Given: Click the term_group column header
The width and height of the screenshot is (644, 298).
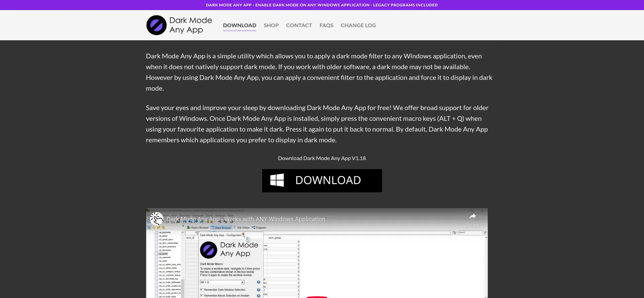Looking at the screenshot, I should click(x=275, y=238).
